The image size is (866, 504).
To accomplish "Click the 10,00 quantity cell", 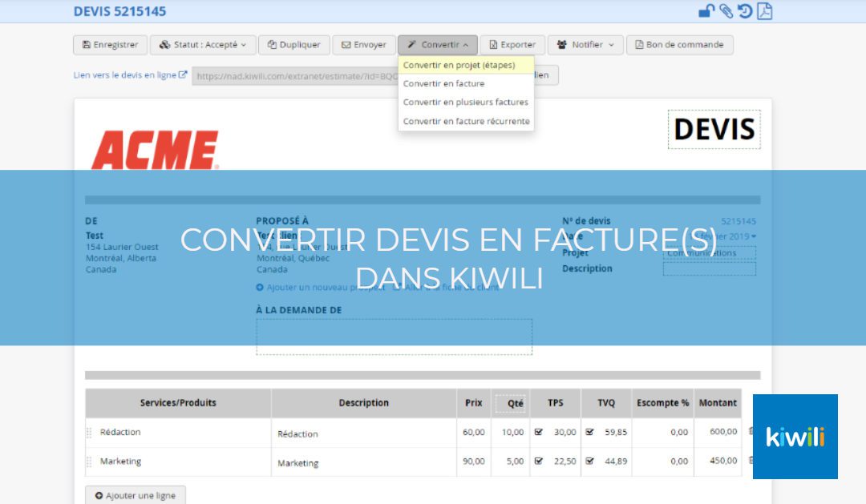I will 512,432.
